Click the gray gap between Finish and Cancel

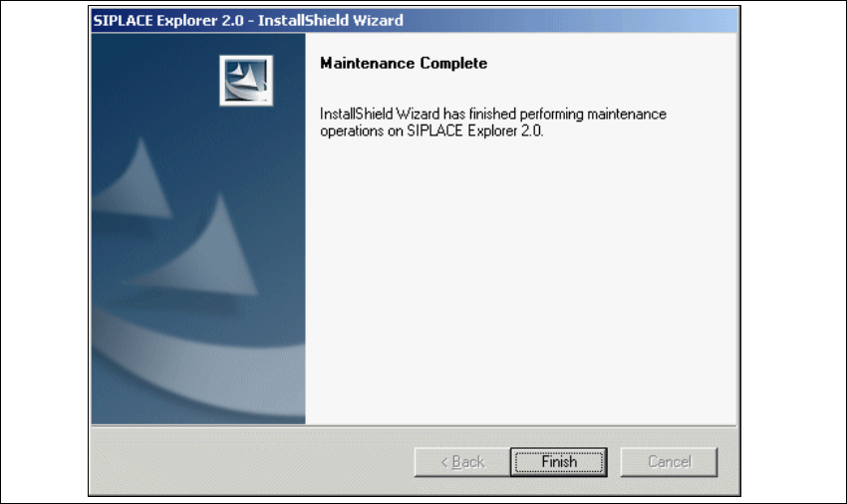(x=614, y=462)
